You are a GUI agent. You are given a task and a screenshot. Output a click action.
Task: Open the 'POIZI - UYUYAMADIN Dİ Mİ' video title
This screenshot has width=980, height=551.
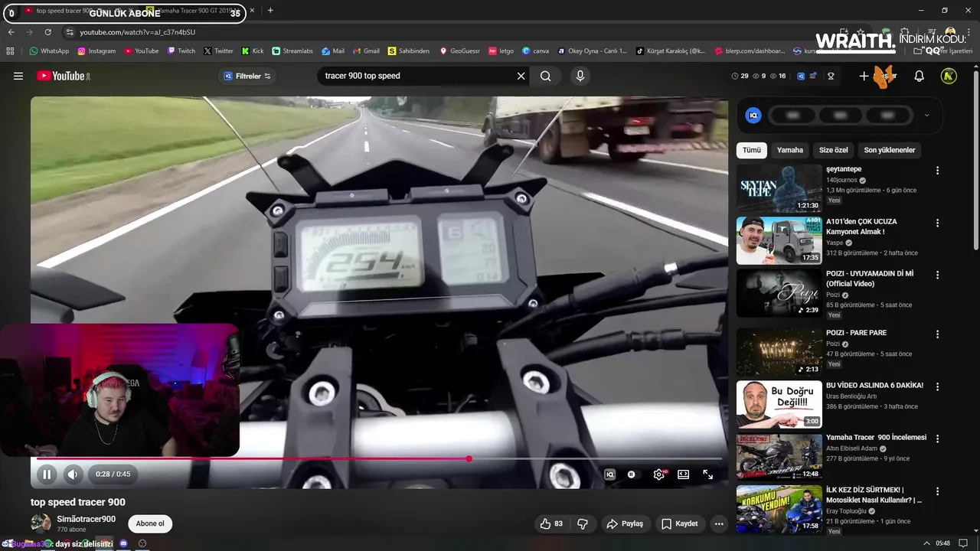[870, 279]
